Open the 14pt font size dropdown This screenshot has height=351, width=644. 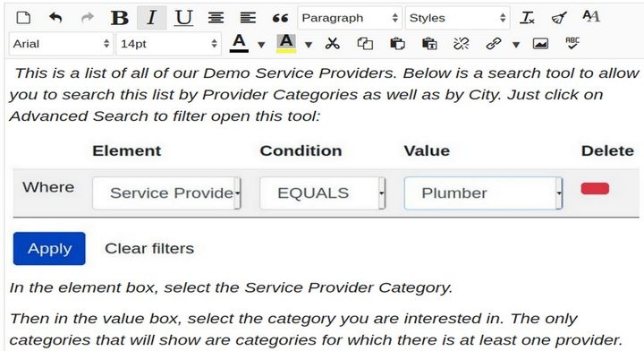coord(169,44)
